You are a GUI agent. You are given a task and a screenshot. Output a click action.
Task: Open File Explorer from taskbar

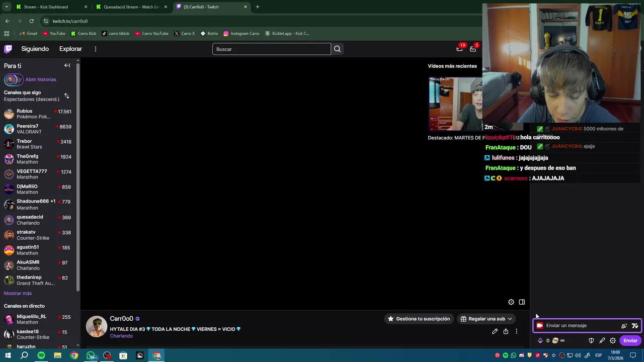pos(57,355)
